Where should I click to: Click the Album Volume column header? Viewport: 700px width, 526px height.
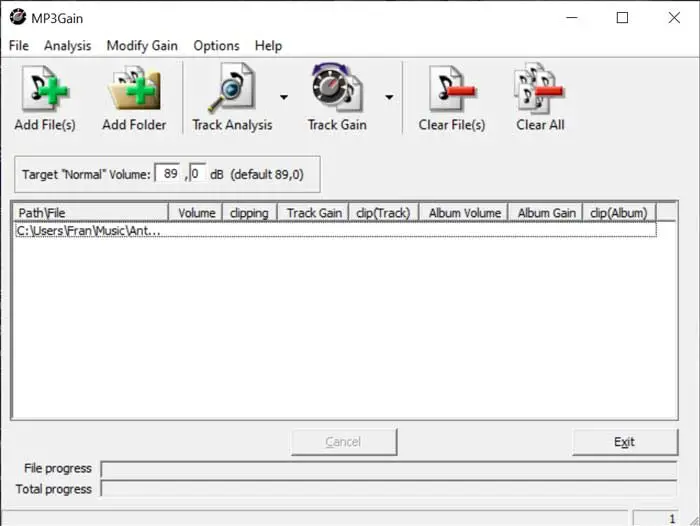(463, 213)
